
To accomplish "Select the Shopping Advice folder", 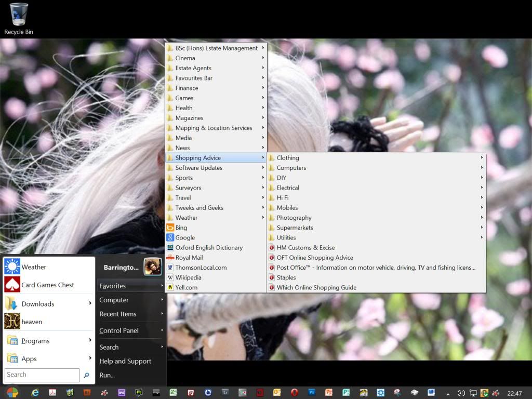I will pyautogui.click(x=216, y=158).
